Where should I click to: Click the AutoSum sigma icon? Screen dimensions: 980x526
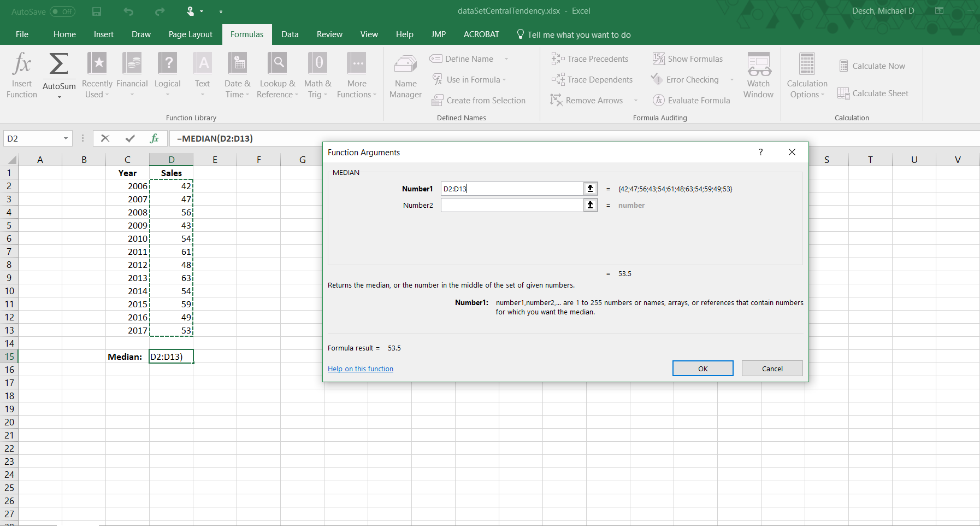point(59,65)
